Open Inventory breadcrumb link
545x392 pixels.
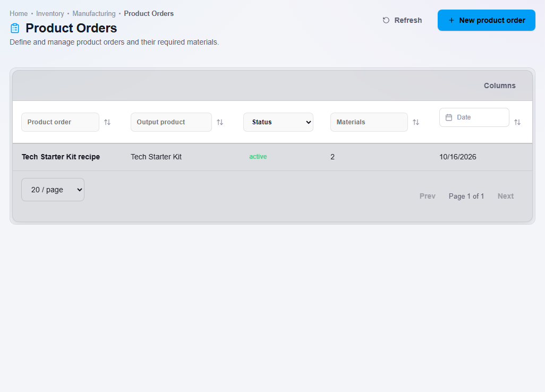point(50,14)
